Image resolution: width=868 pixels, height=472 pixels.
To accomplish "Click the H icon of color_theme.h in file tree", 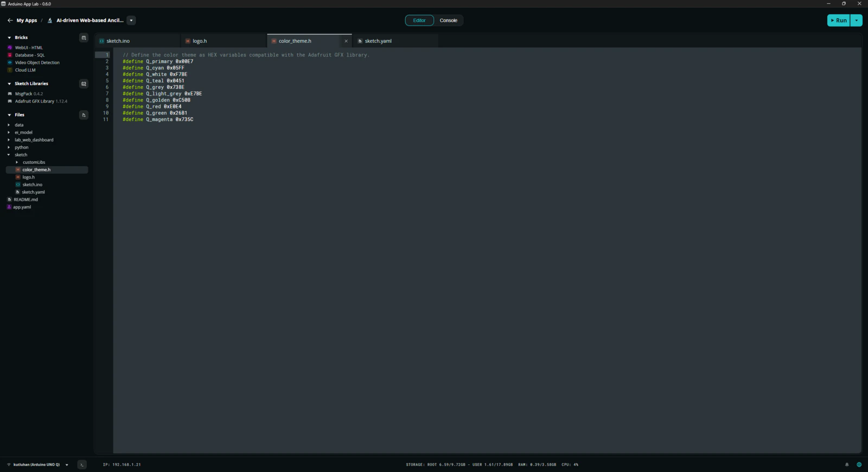I will 18,170.
